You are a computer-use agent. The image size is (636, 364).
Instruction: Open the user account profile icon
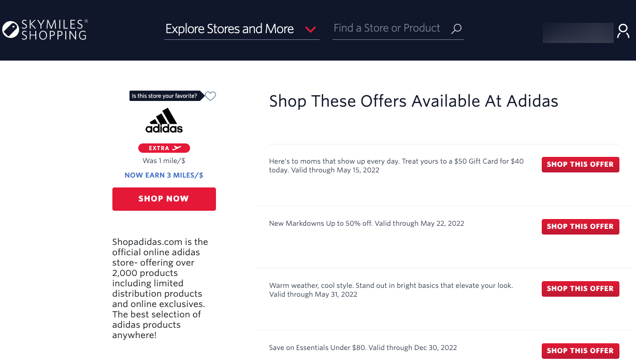click(623, 32)
